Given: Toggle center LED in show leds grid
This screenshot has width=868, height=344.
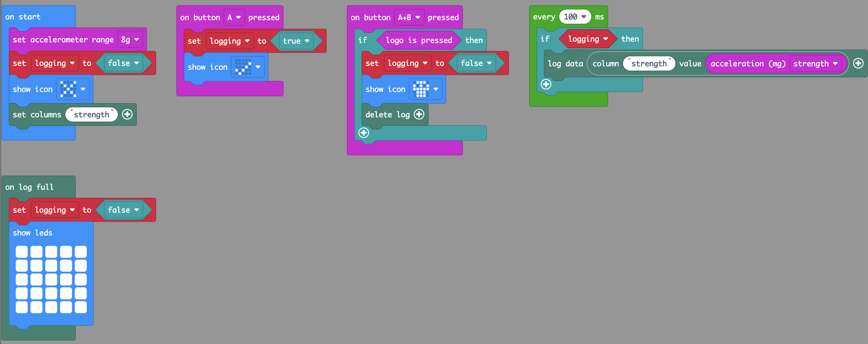Looking at the screenshot, I should 51,279.
